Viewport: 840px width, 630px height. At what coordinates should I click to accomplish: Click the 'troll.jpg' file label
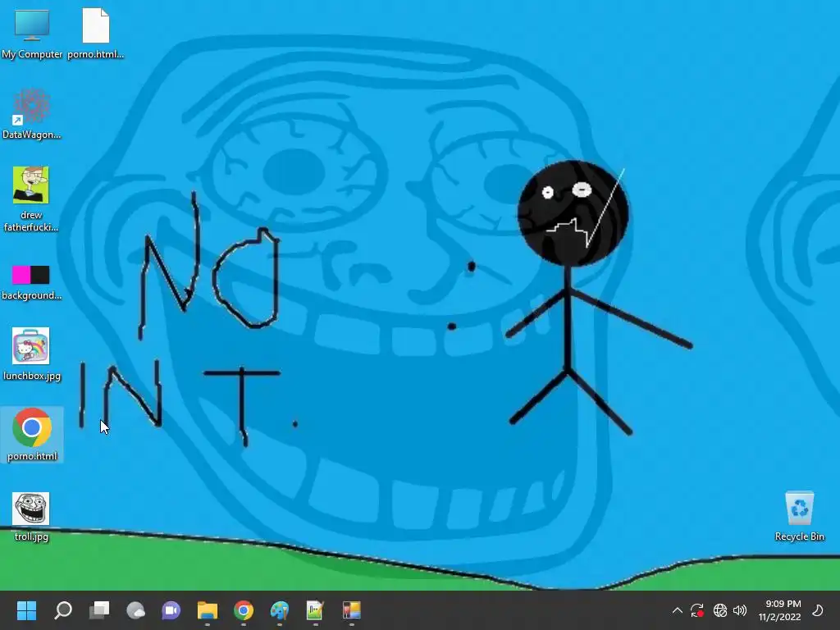pos(32,536)
